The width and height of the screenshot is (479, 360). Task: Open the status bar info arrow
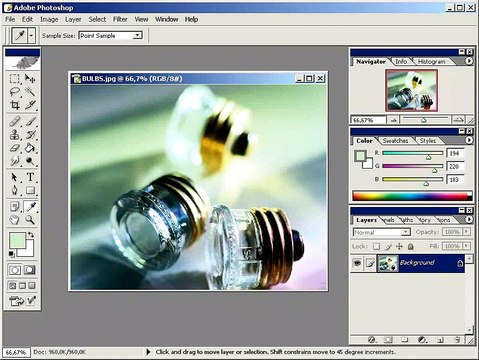tap(148, 352)
